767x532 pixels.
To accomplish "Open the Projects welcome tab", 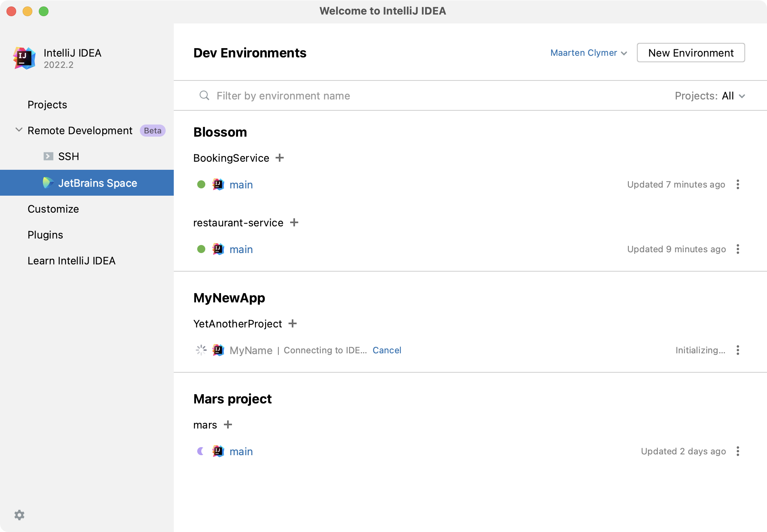I will pos(47,105).
